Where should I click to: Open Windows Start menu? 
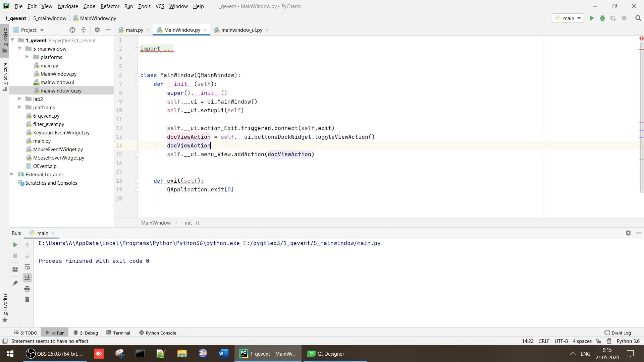(x=10, y=354)
